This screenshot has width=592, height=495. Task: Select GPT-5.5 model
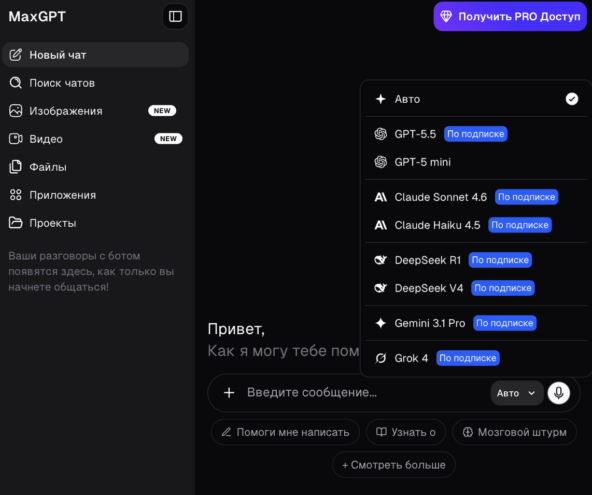(476, 134)
